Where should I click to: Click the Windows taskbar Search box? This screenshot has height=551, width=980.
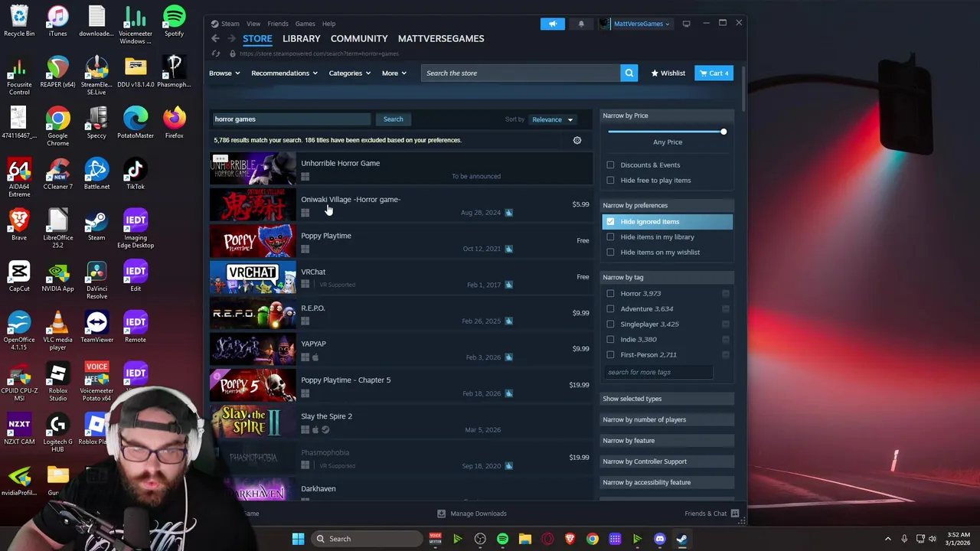[367, 539]
